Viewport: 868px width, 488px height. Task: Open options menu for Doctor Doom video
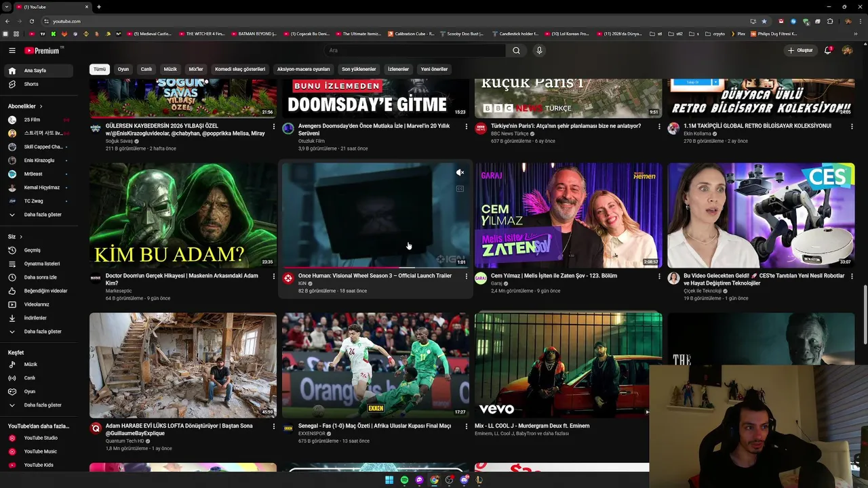(273, 277)
